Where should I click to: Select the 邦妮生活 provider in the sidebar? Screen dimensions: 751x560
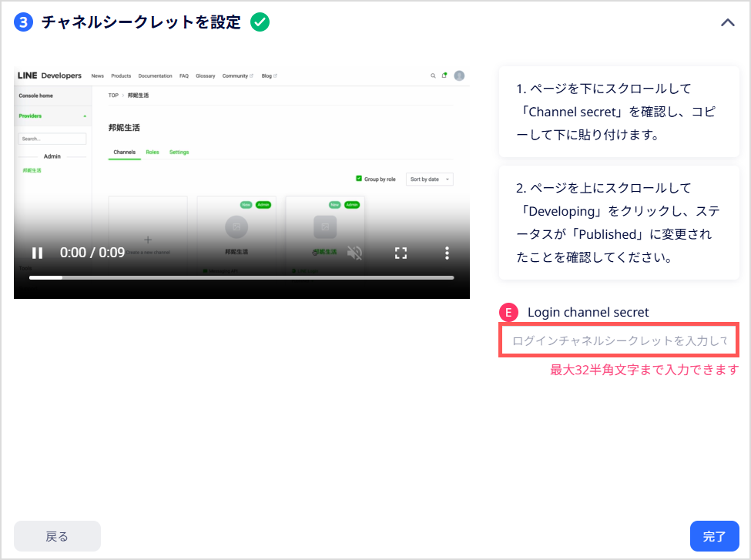coord(32,170)
